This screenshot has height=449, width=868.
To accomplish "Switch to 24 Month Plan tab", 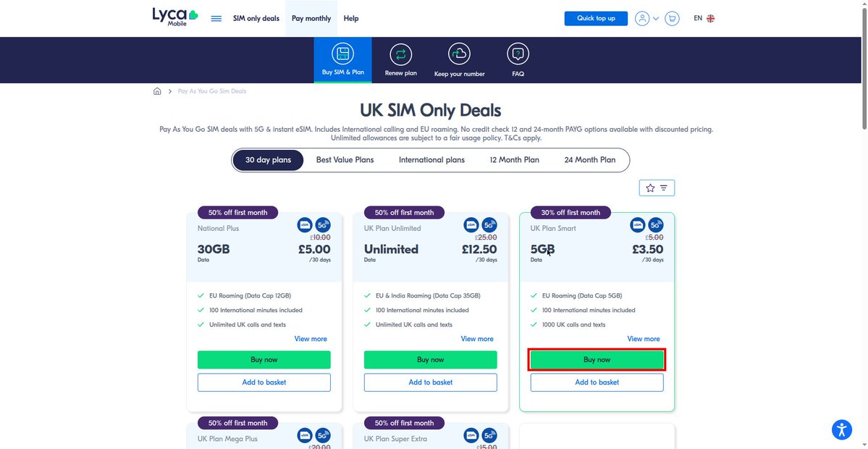I will click(589, 160).
